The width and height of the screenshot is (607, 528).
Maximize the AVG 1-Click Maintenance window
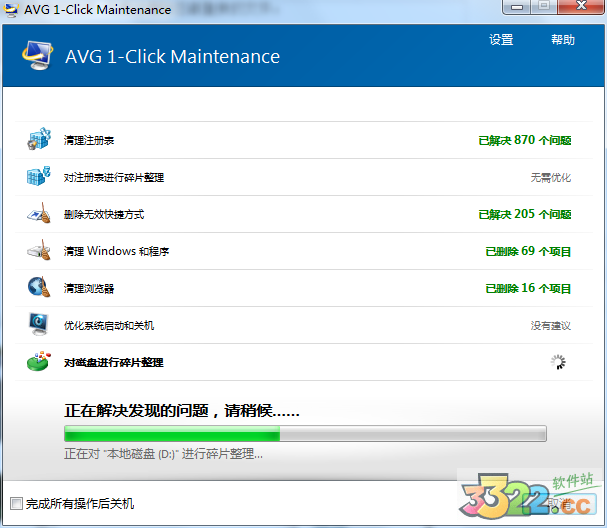click(x=544, y=6)
